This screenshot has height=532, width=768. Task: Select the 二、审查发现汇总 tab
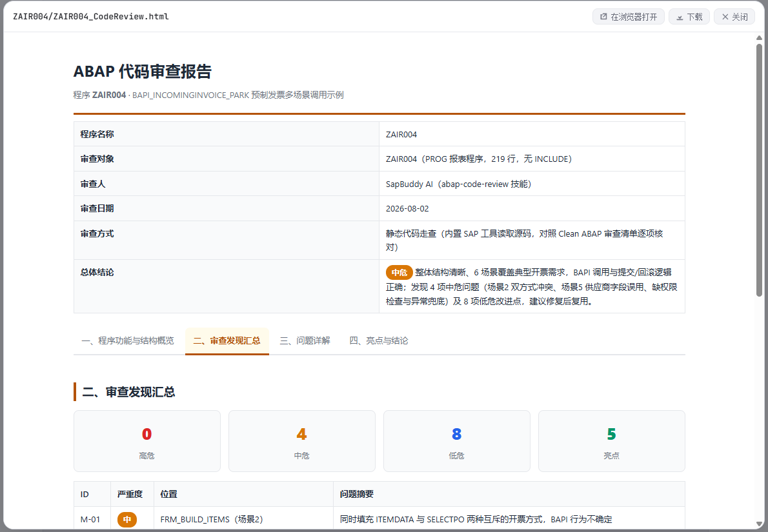tap(227, 340)
